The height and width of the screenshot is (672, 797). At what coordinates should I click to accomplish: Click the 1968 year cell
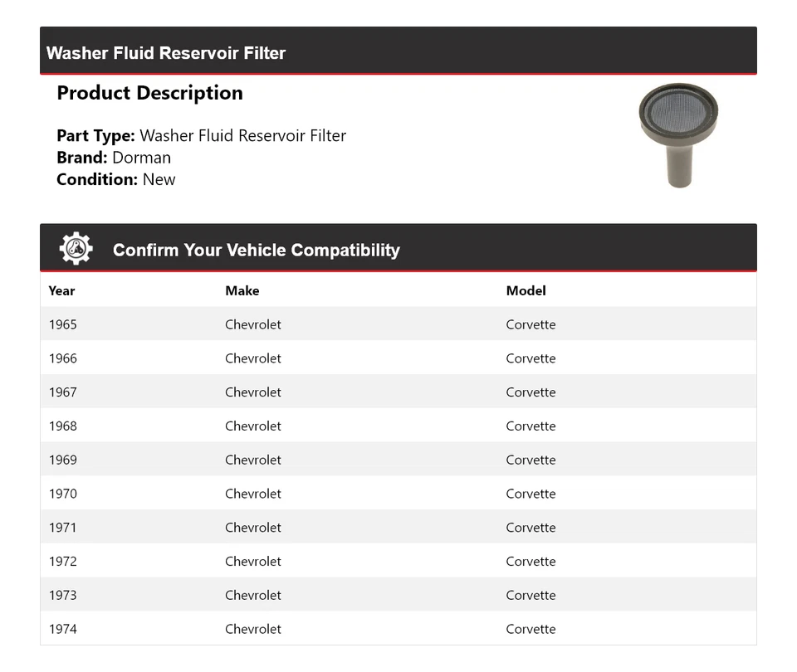tap(62, 426)
